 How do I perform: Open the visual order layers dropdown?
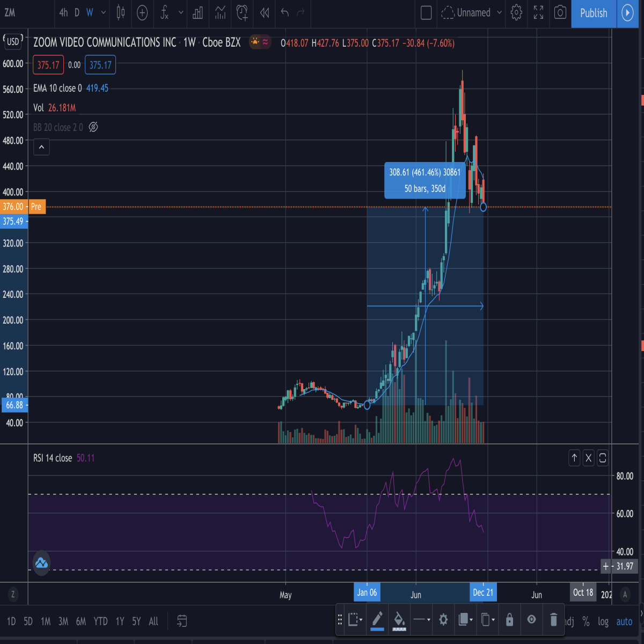coord(465,620)
